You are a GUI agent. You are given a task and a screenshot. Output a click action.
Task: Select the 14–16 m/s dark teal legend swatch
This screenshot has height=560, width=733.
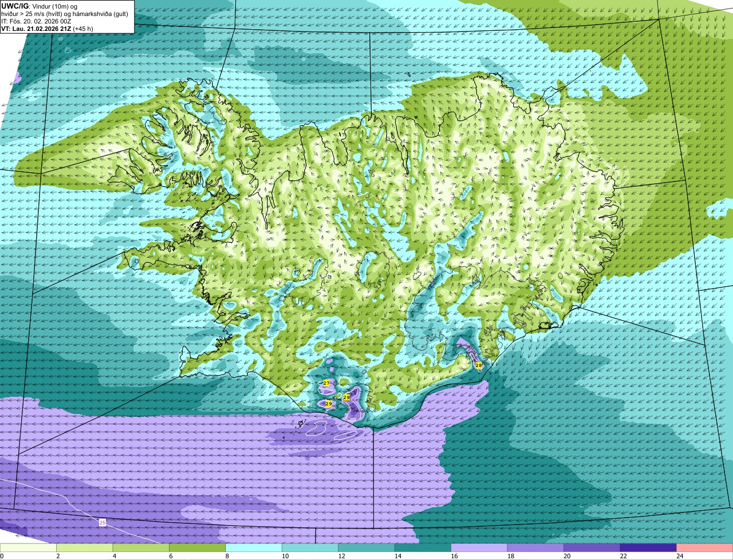click(x=423, y=547)
